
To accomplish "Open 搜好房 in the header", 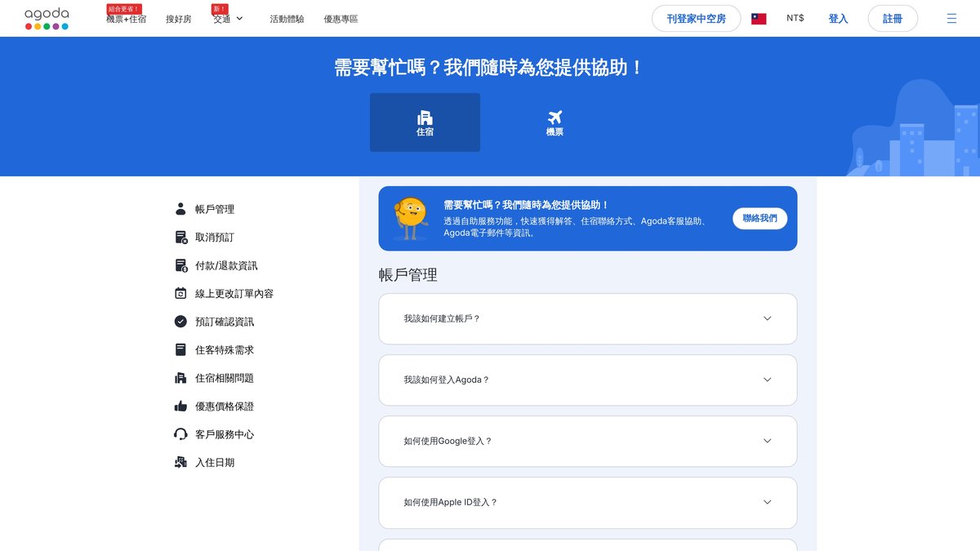I will [179, 19].
